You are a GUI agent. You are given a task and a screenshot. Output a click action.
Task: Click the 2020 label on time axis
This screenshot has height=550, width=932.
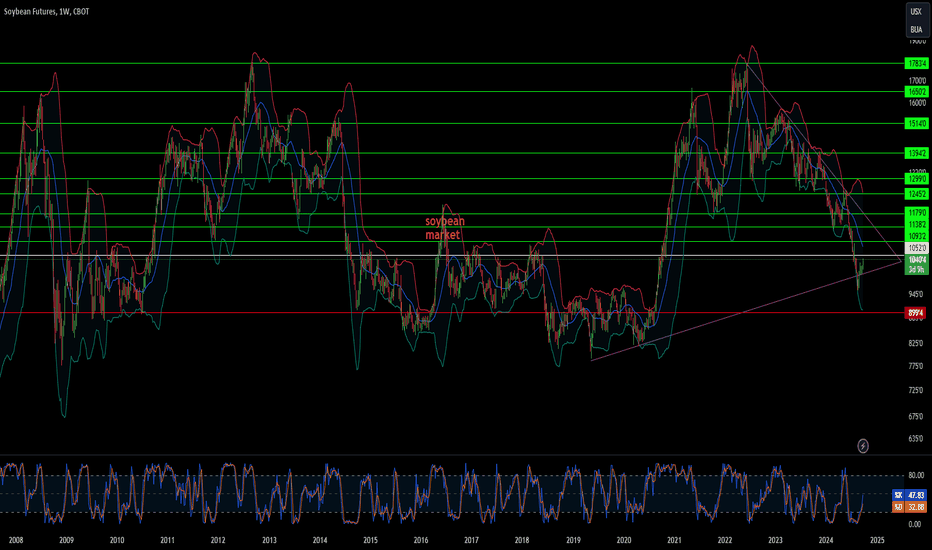click(x=624, y=540)
